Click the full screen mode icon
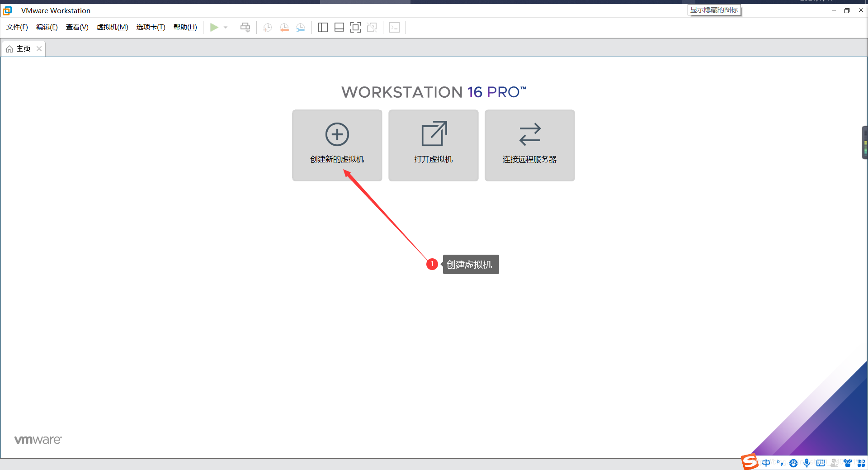868x470 pixels. point(356,28)
